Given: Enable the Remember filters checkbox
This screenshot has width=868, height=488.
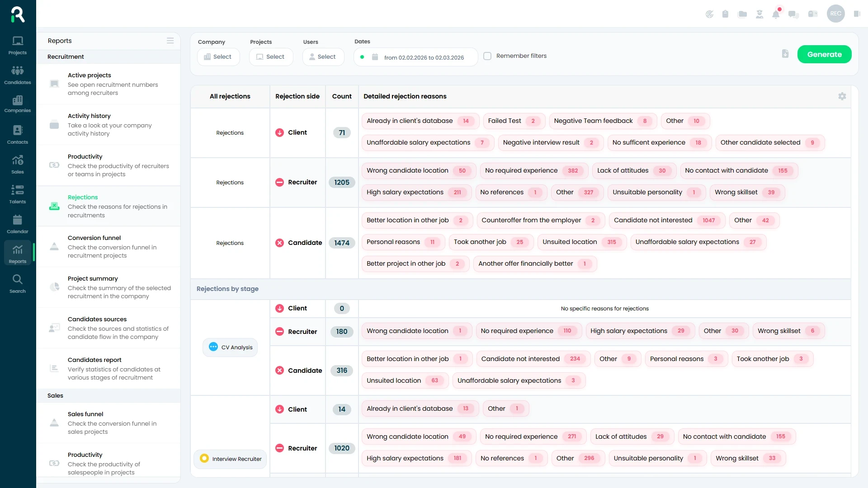Looking at the screenshot, I should tap(487, 56).
